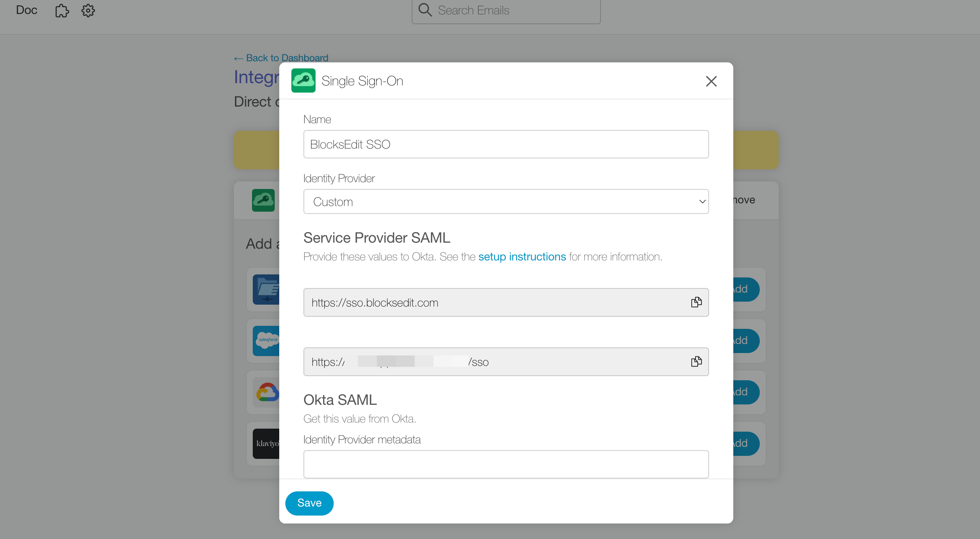Copy the second SAML URL value

tap(695, 361)
